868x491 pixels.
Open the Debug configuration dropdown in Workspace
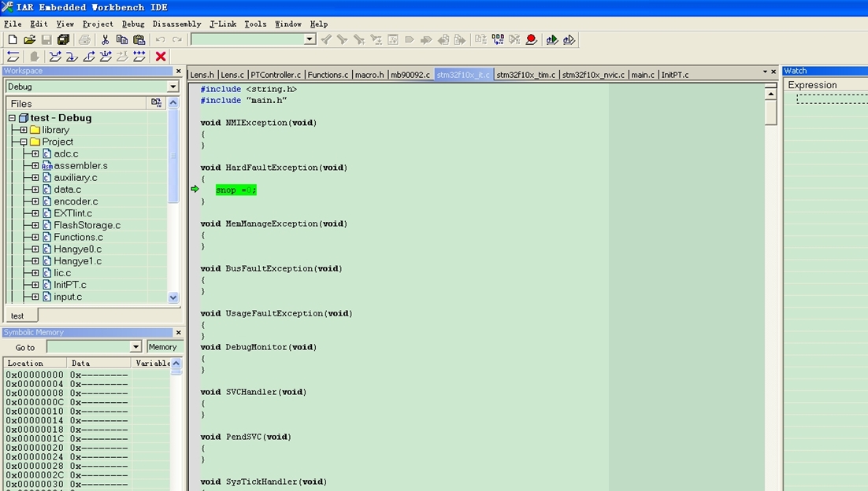[173, 87]
